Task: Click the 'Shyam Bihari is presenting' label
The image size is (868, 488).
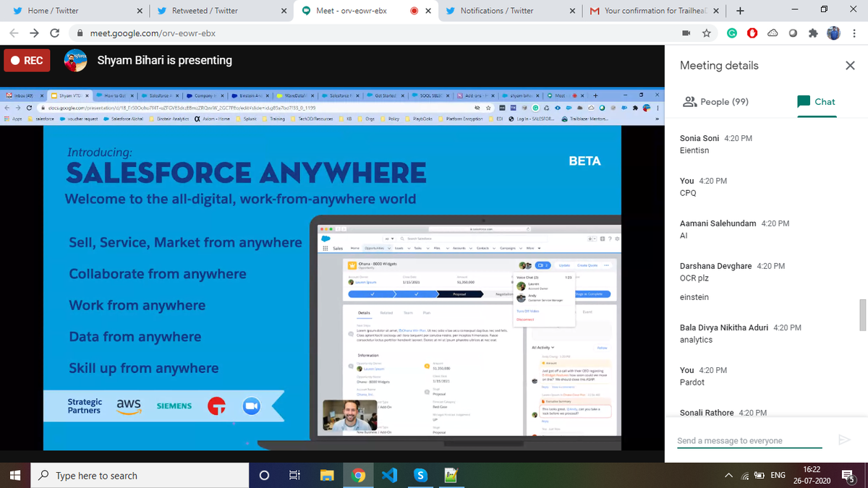Action: pos(165,60)
